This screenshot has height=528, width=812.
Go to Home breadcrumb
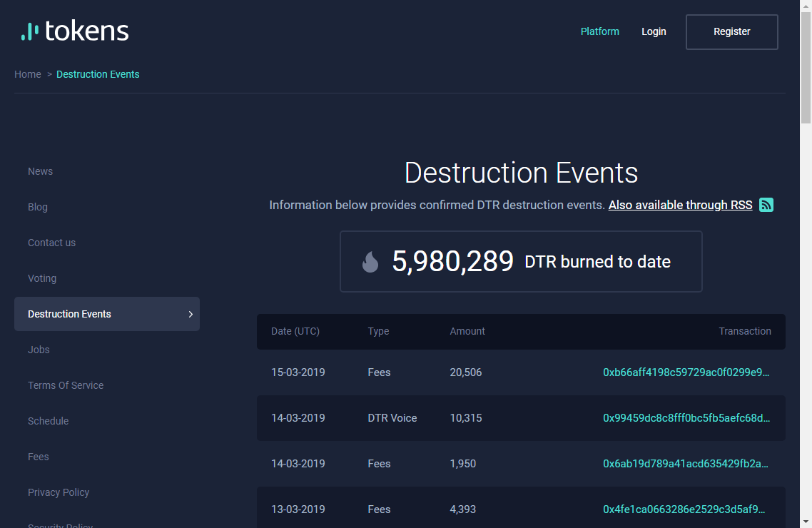pyautogui.click(x=27, y=74)
